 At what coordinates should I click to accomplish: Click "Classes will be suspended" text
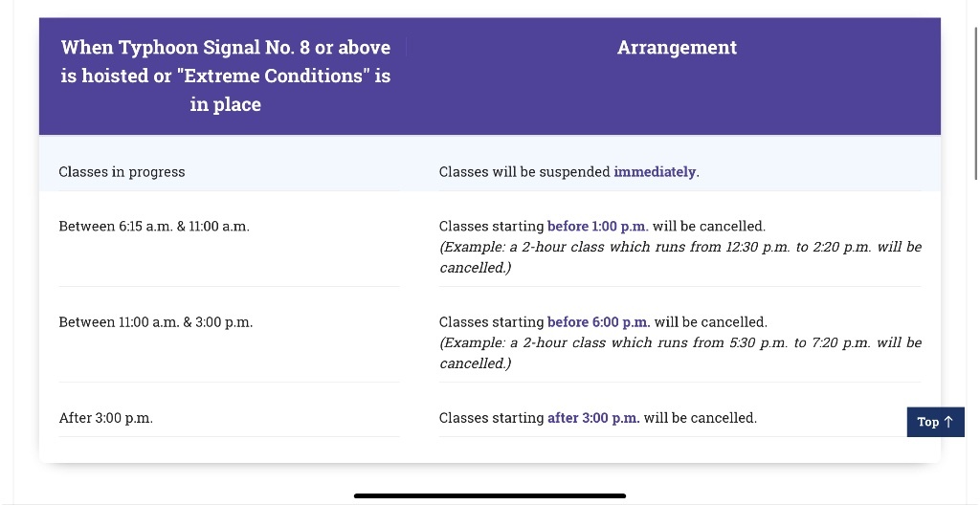click(524, 172)
